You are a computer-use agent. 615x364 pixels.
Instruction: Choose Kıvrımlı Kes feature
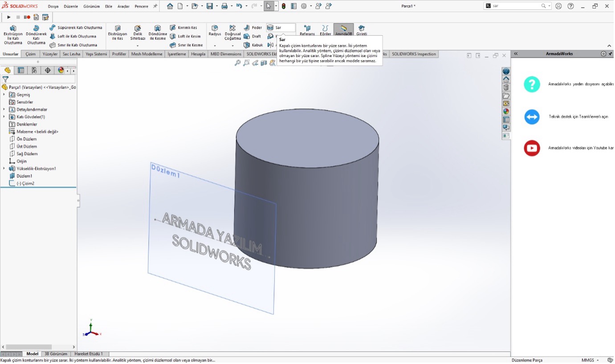pyautogui.click(x=183, y=28)
